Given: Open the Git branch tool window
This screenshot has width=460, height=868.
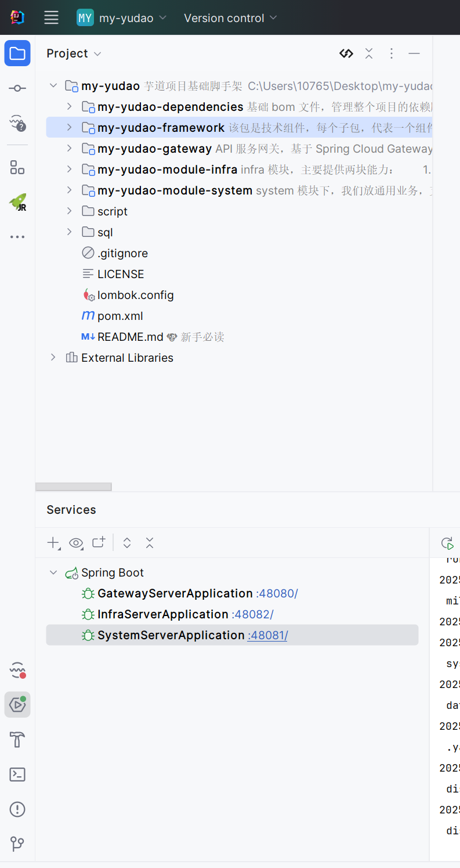Looking at the screenshot, I should [x=17, y=844].
